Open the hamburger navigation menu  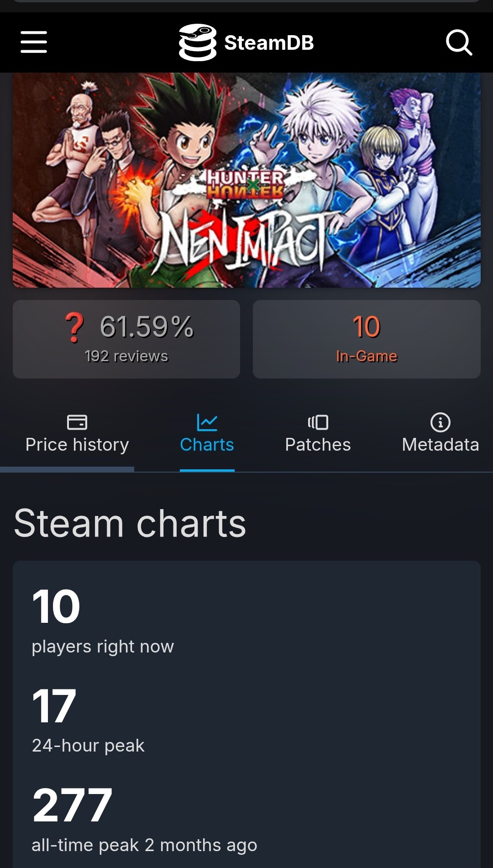(34, 42)
